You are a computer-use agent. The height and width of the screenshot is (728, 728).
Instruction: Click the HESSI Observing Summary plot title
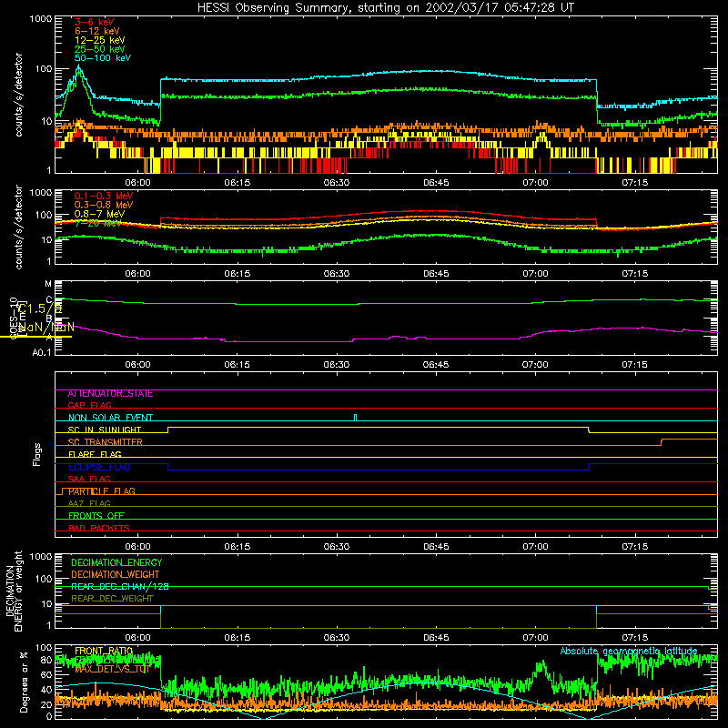386,8
